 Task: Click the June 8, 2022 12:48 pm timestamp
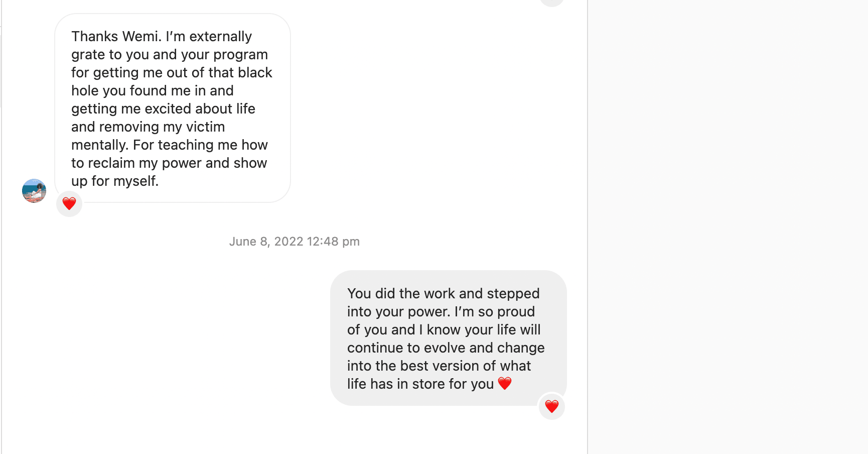click(295, 242)
